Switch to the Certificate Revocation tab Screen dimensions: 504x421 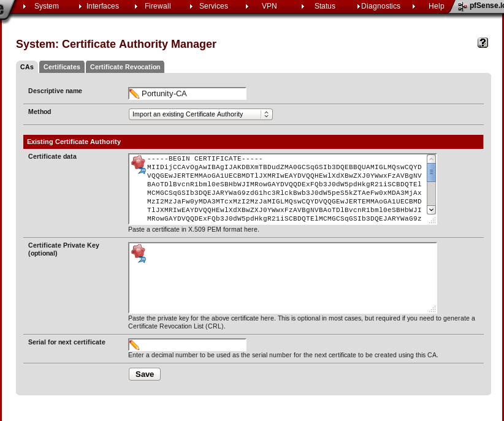[125, 67]
